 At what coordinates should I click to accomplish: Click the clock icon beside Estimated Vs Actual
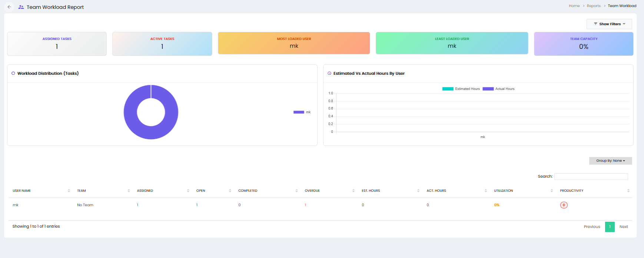click(329, 73)
